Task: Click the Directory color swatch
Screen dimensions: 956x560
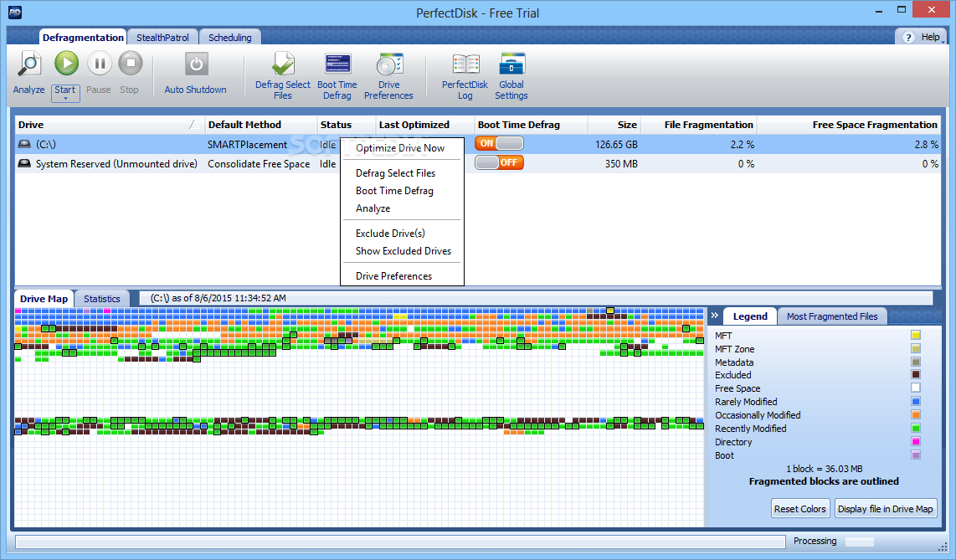Action: (x=916, y=442)
